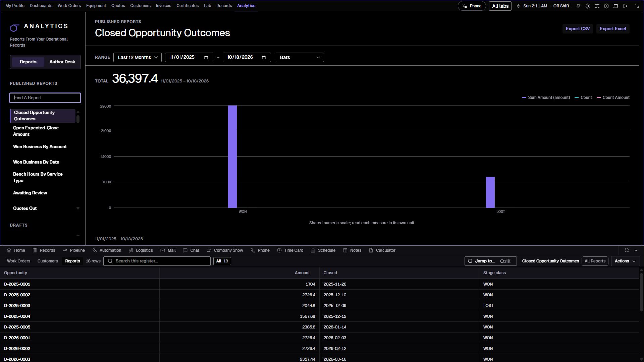Open the Bars chart type dropdown
Viewport: 644px width, 362px height.
(300, 57)
